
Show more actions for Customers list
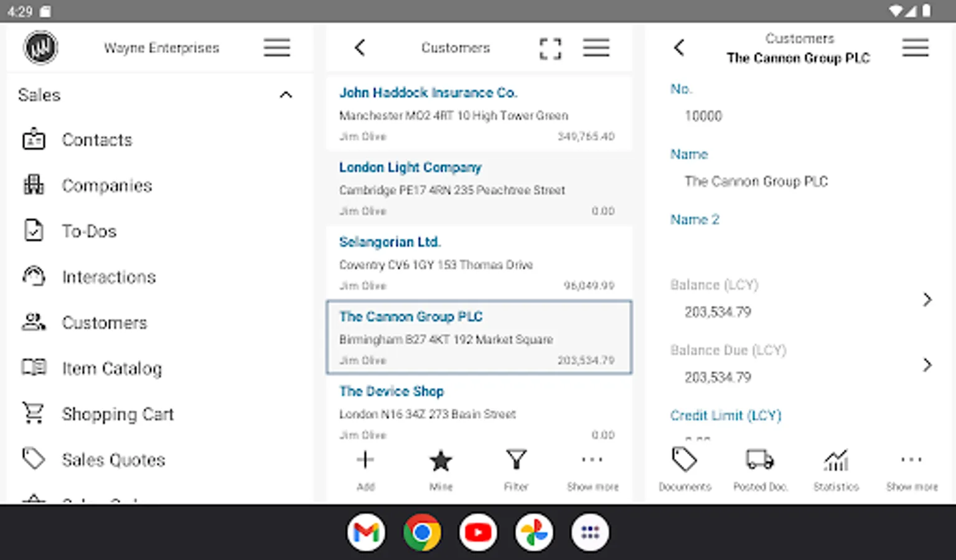(593, 470)
